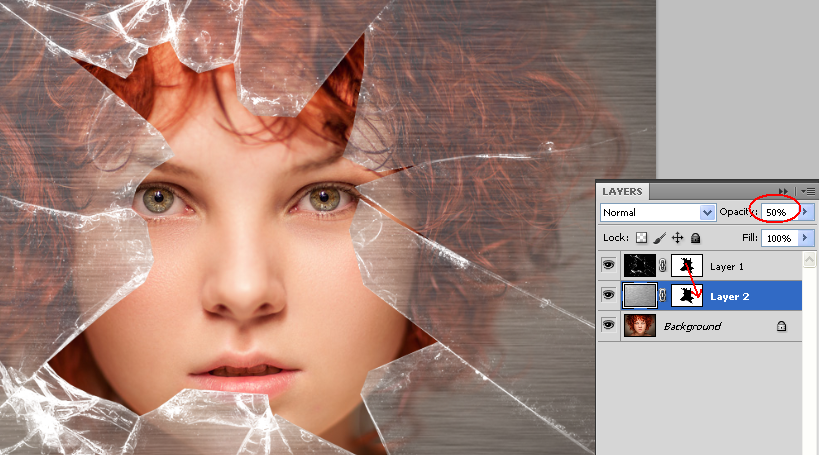Select the Background layer portrait thumbnail
The height and width of the screenshot is (455, 819).
pyautogui.click(x=639, y=325)
